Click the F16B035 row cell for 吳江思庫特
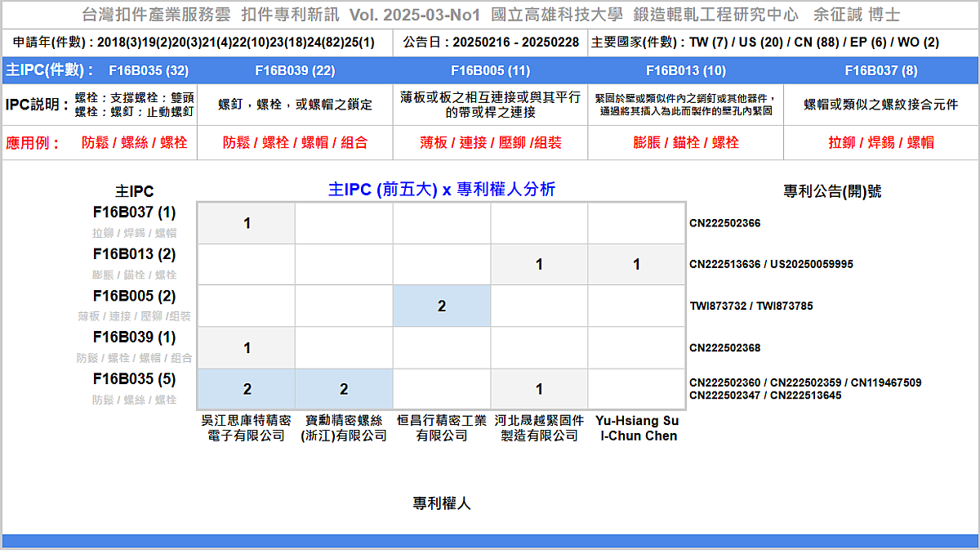 pyautogui.click(x=247, y=388)
